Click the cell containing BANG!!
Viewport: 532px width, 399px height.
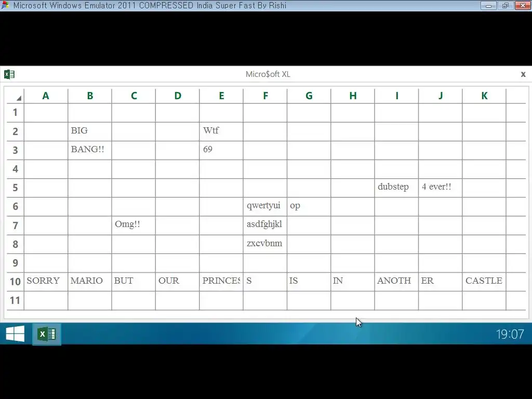tap(90, 150)
